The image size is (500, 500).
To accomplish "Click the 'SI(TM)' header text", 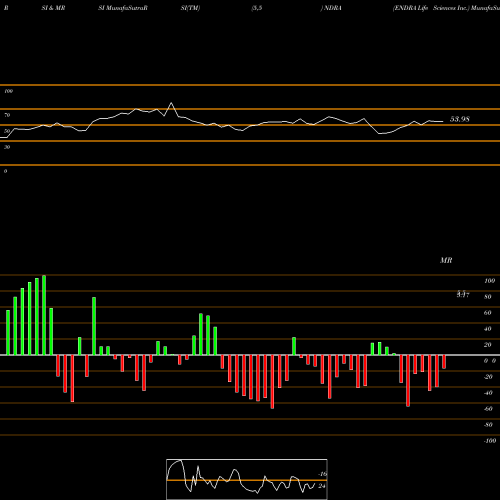I will coord(190,8).
